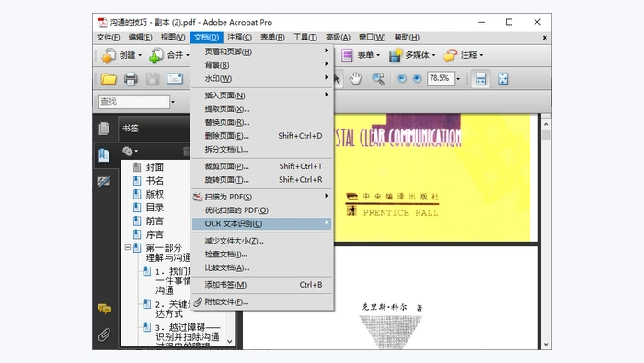
Task: Click the Create (创建) toolbar icon
Action: click(109, 55)
